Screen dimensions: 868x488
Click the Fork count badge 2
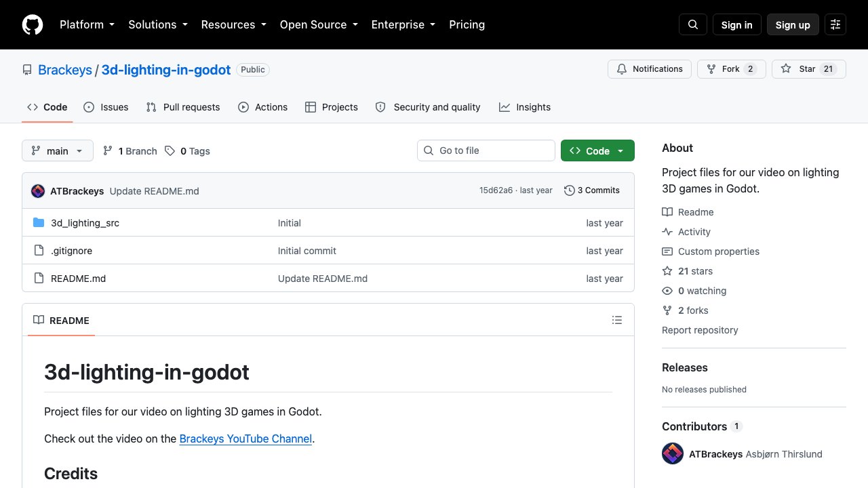[750, 69]
